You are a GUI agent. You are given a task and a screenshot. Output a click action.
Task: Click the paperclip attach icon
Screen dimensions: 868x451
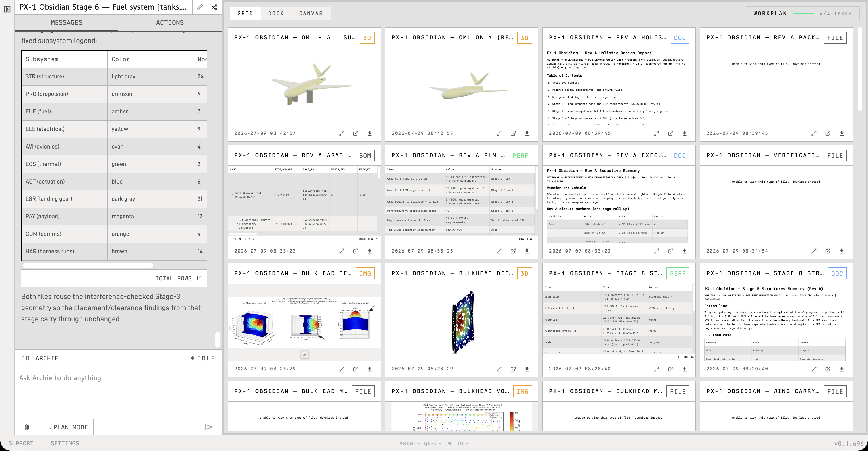tap(27, 427)
